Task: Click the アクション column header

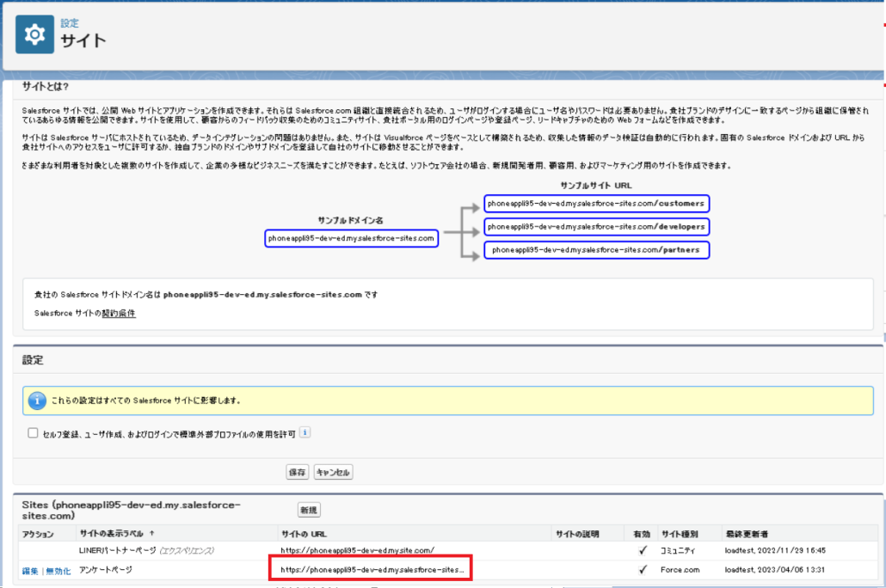Action: pos(38,534)
